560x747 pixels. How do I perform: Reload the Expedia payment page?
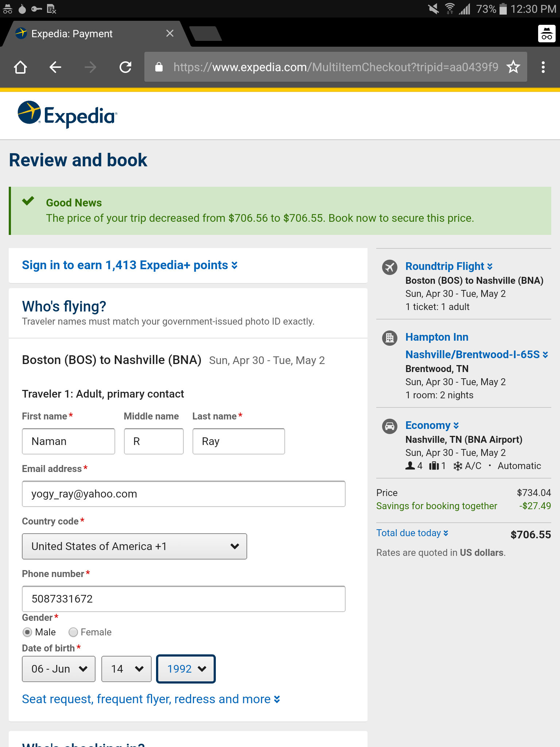125,67
